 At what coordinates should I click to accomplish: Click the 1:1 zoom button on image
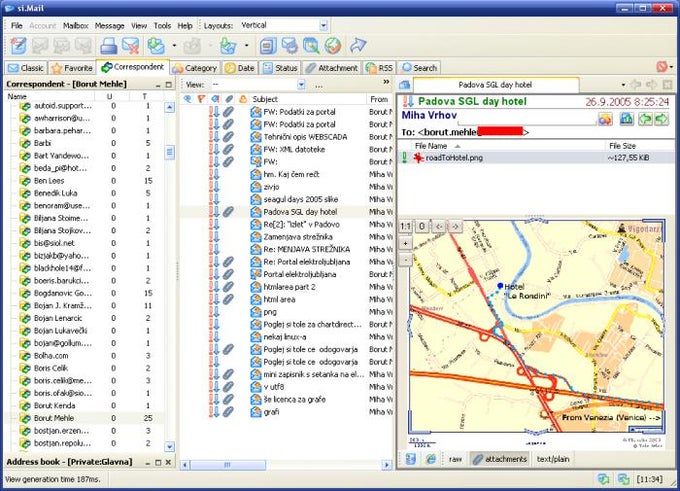coord(405,227)
